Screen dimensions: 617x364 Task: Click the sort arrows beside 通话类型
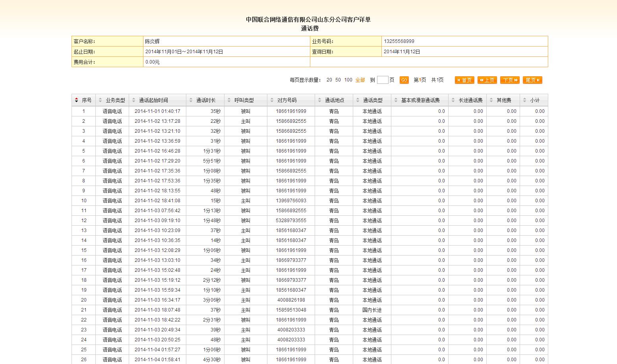point(358,101)
